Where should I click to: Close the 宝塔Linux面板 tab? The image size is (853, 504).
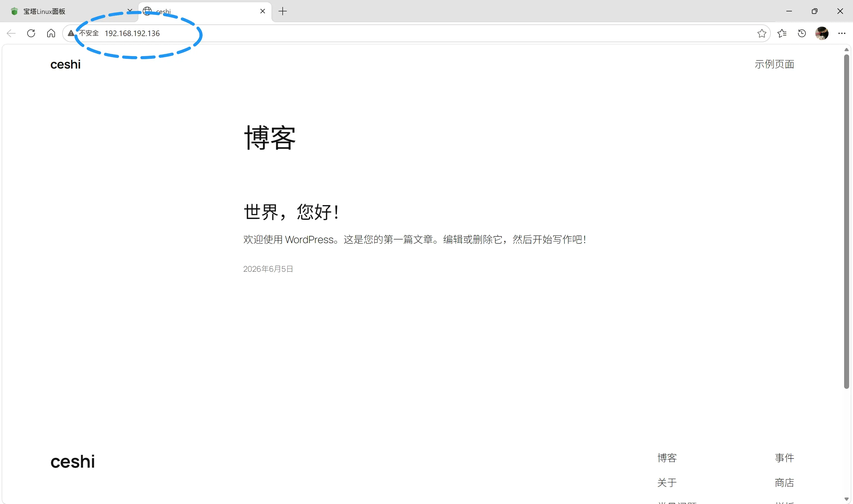(x=130, y=11)
